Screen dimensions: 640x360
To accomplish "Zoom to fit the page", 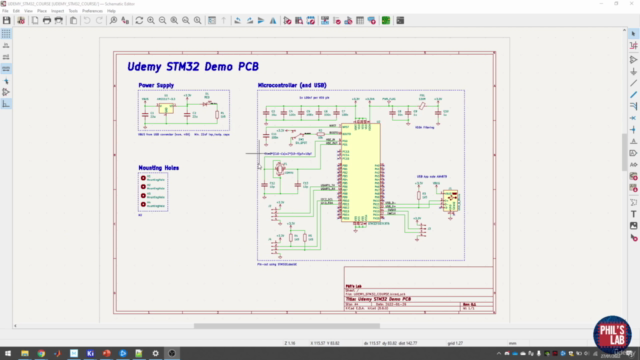I will click(174, 20).
